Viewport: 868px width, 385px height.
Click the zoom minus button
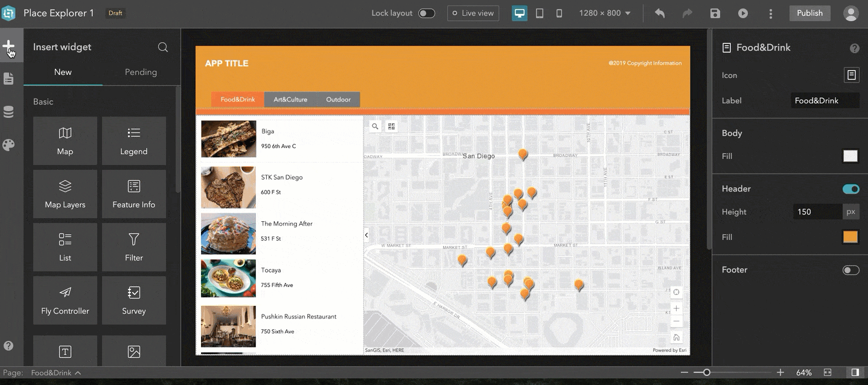coord(684,372)
